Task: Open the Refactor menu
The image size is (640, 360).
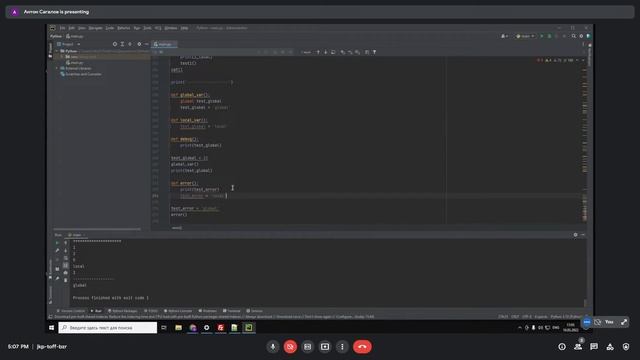Action: [124, 28]
